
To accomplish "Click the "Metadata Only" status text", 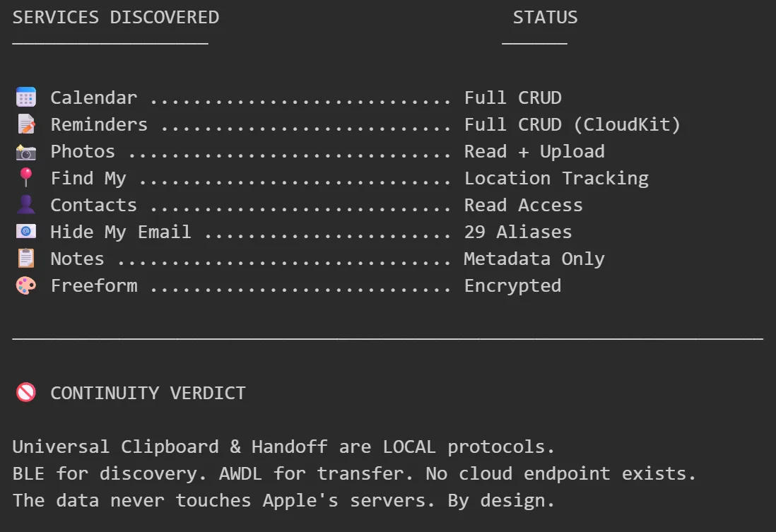I will 534,259.
